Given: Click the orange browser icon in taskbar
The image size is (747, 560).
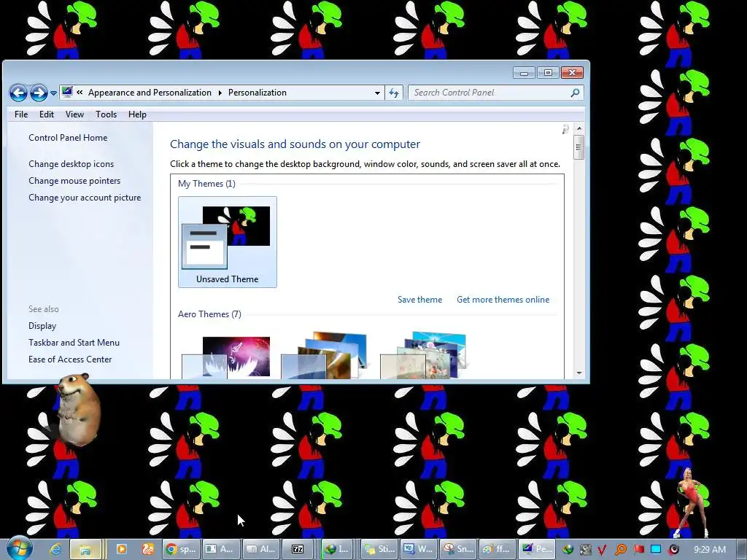Looking at the screenshot, I should click(148, 549).
